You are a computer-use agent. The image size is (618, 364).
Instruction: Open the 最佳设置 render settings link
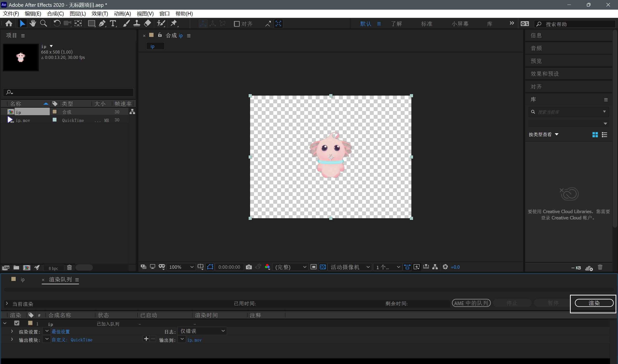pos(61,332)
